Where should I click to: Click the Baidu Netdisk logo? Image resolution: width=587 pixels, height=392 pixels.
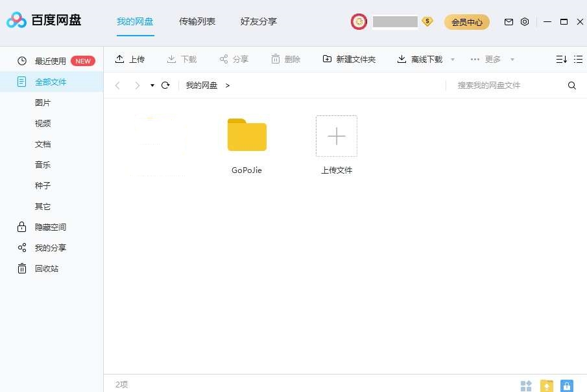(x=44, y=20)
